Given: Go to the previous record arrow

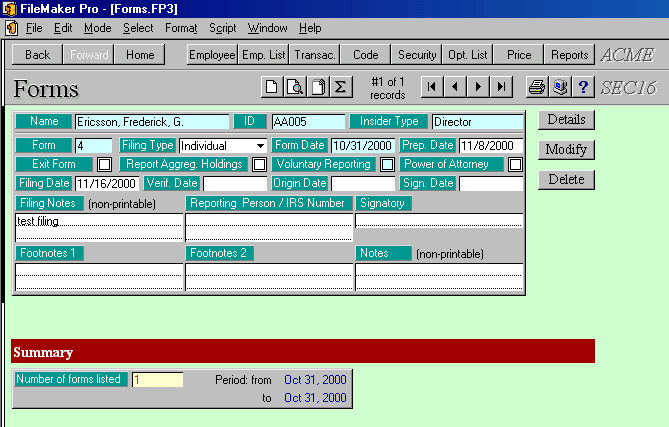Looking at the screenshot, I should click(454, 88).
